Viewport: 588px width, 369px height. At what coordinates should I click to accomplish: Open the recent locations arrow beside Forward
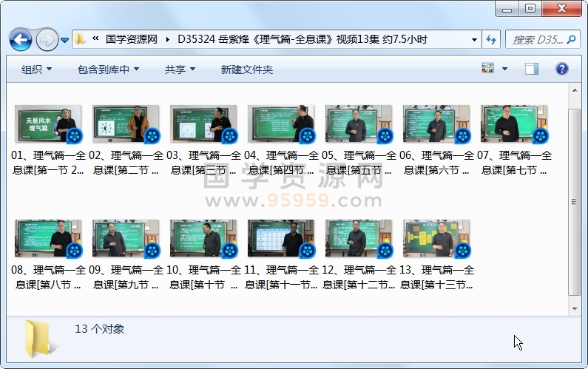(x=64, y=40)
